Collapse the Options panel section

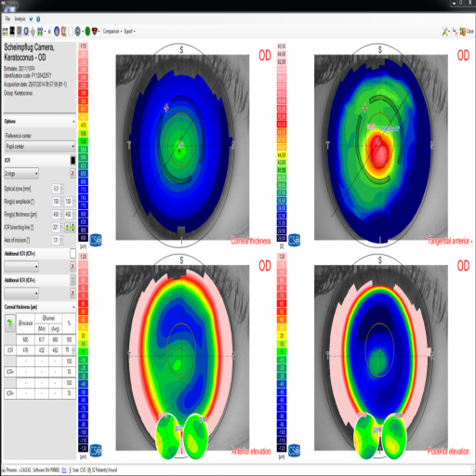point(73,122)
